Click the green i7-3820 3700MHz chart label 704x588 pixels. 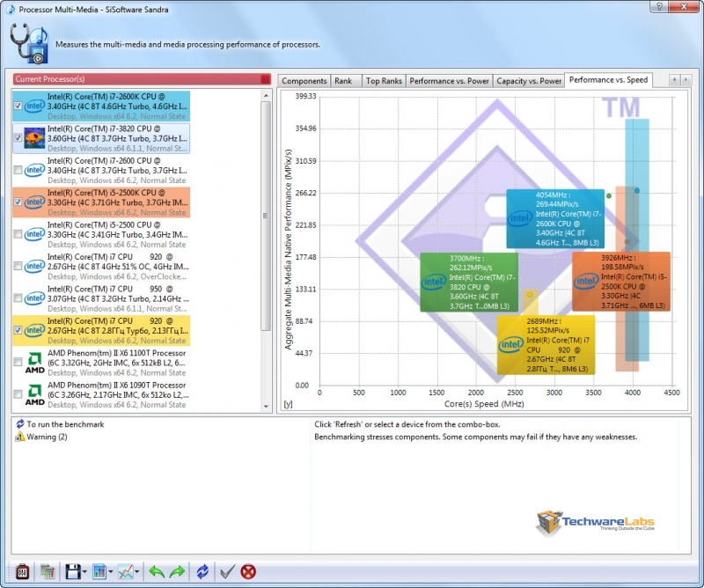pyautogui.click(x=469, y=282)
